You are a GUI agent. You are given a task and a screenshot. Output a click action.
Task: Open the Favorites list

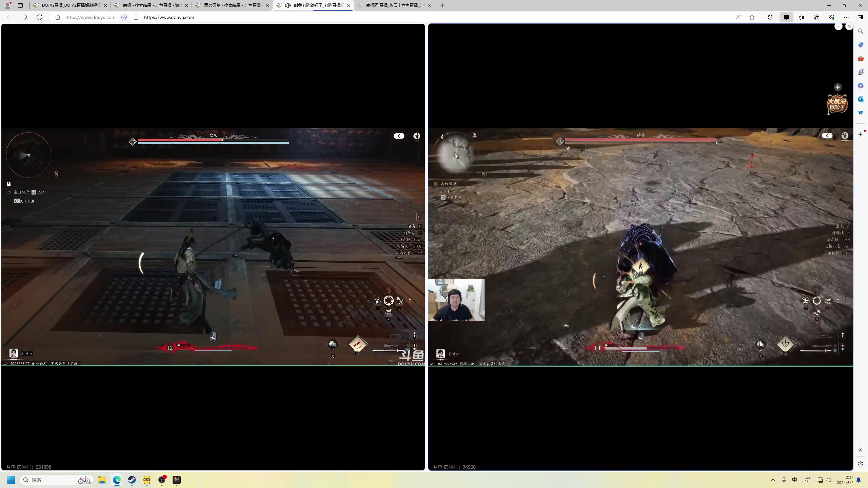point(802,17)
